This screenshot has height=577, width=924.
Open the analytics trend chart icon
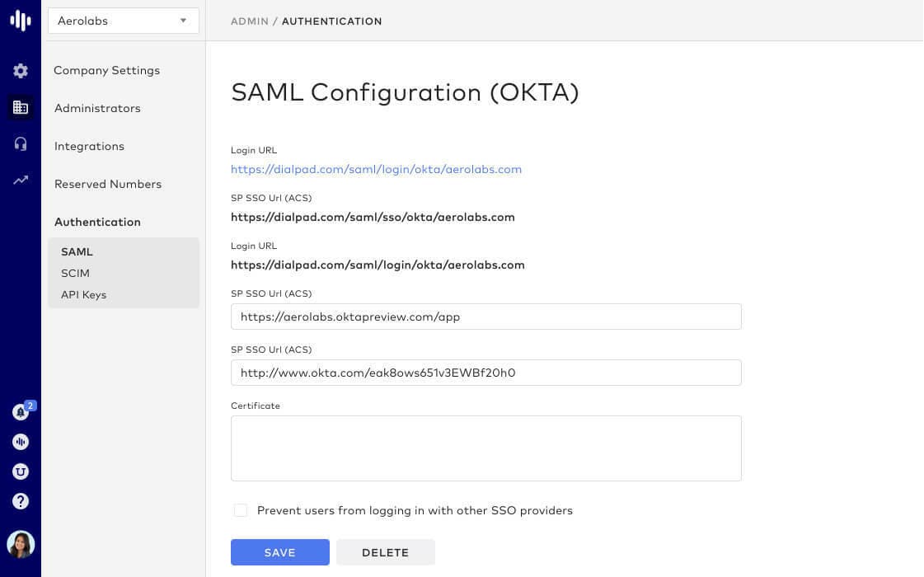pyautogui.click(x=21, y=180)
